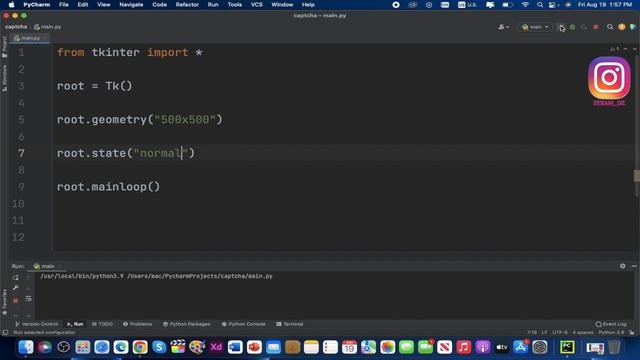The image size is (640, 360).
Task: Click the captcha breadcrumb in navigation bar
Action: point(16,27)
